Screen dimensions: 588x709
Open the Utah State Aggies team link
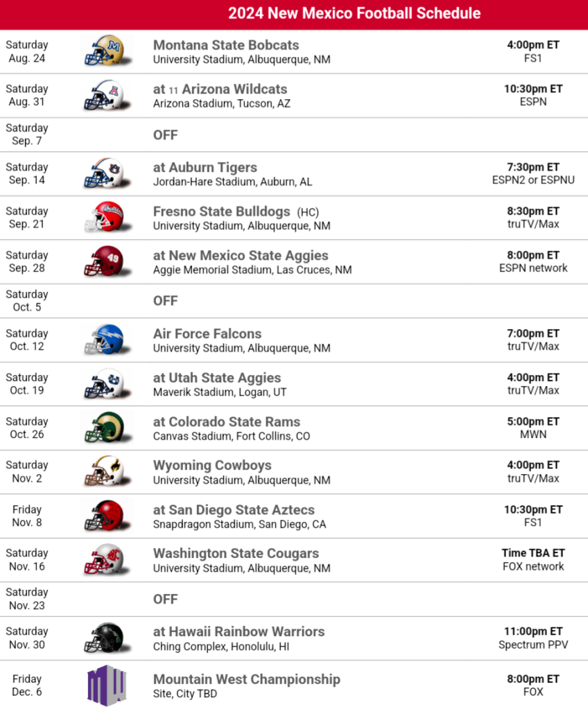coord(217,378)
